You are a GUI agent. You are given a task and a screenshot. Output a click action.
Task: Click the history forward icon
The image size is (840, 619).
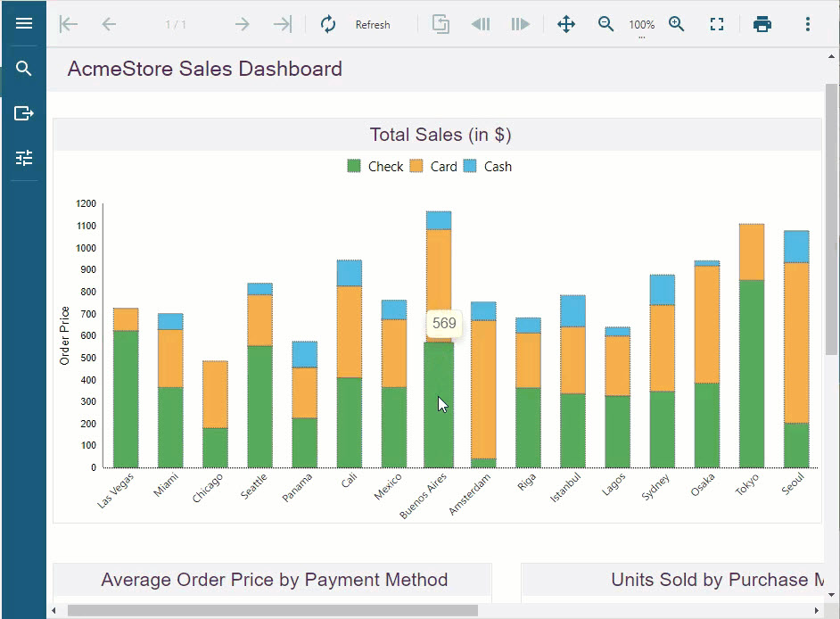point(521,24)
